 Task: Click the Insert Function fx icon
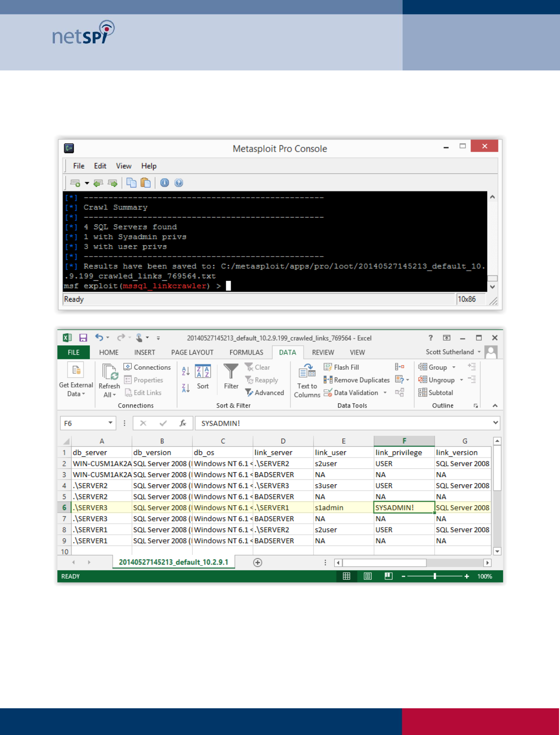(183, 423)
